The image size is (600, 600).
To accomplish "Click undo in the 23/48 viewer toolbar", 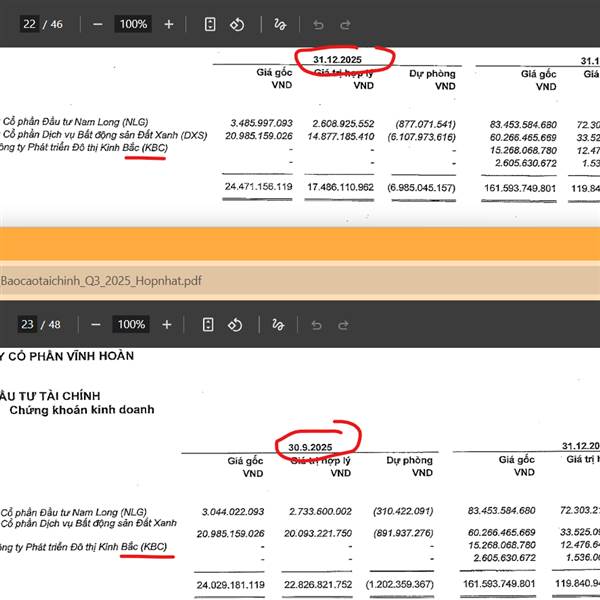I will [319, 324].
